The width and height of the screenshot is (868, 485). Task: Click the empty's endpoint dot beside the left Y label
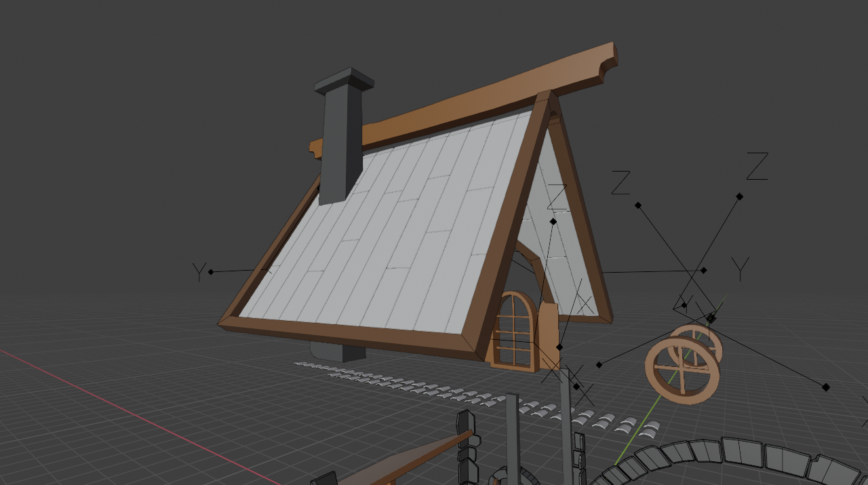coord(211,272)
